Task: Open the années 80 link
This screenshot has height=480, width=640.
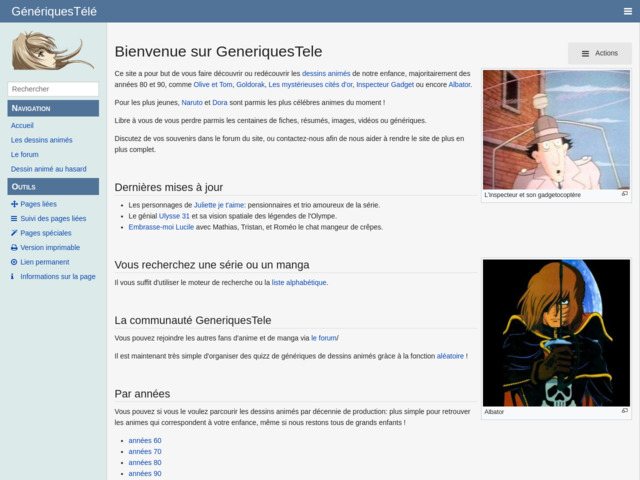Action: pos(145,462)
